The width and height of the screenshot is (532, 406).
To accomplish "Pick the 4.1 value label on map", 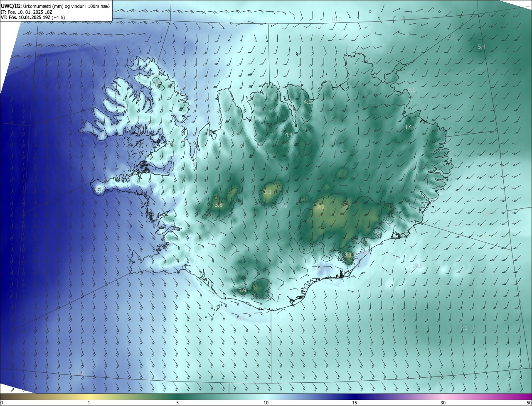I will [308, 102].
